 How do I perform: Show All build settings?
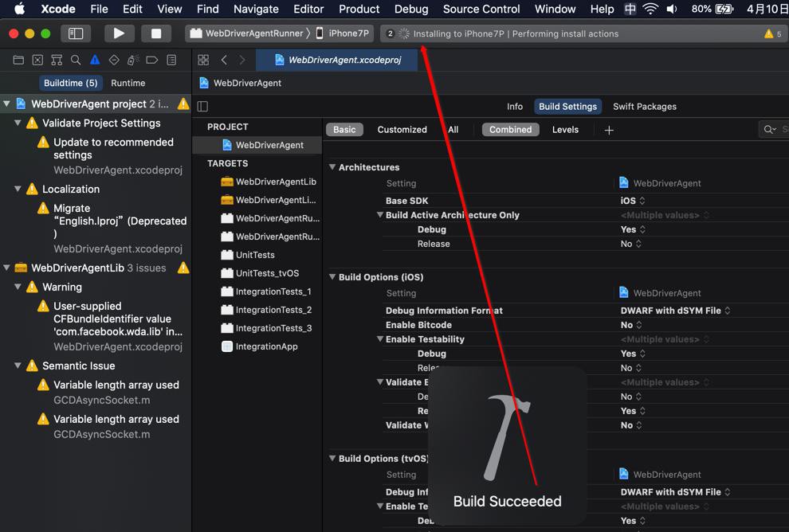(x=453, y=130)
